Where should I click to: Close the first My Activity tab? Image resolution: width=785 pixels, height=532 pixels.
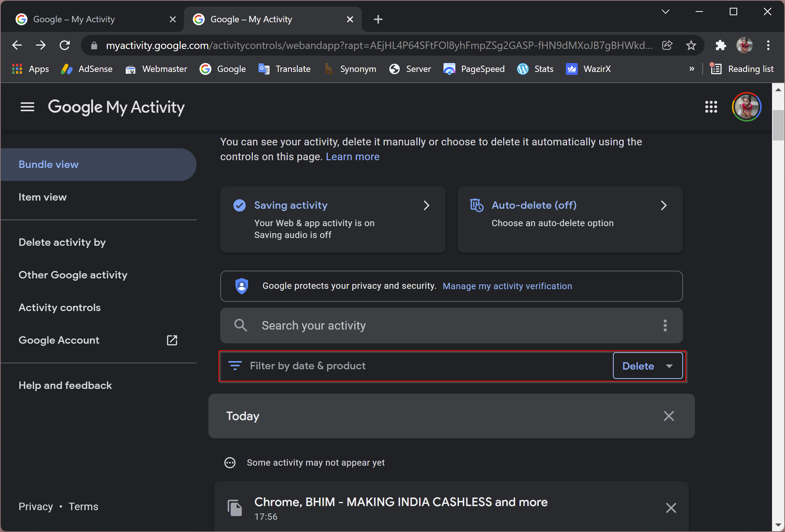[172, 19]
